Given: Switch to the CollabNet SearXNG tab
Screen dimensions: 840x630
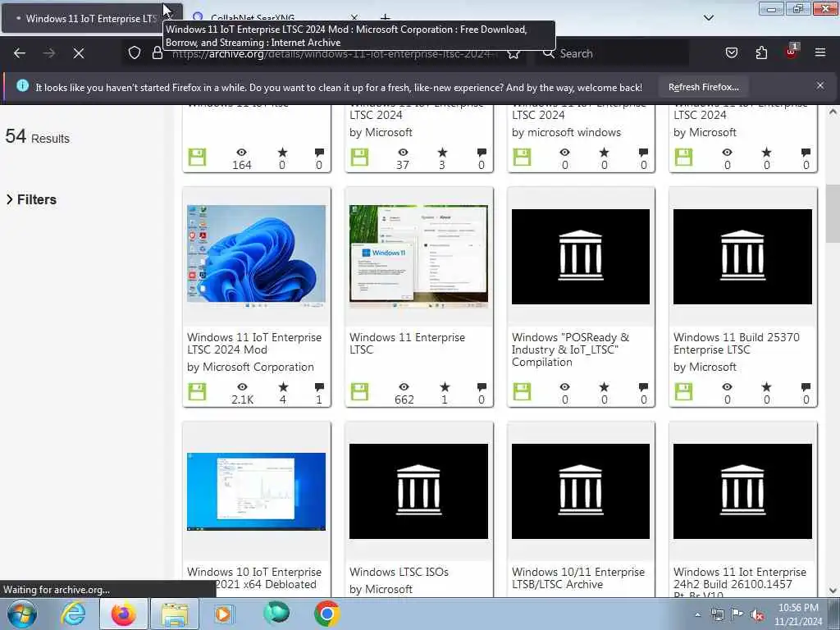Looking at the screenshot, I should (x=252, y=18).
